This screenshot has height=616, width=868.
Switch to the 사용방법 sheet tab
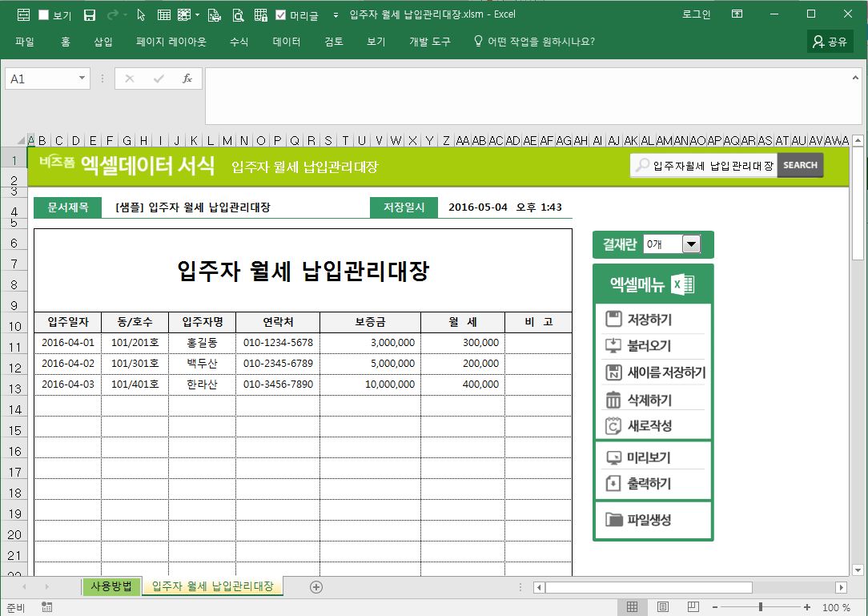pyautogui.click(x=111, y=586)
